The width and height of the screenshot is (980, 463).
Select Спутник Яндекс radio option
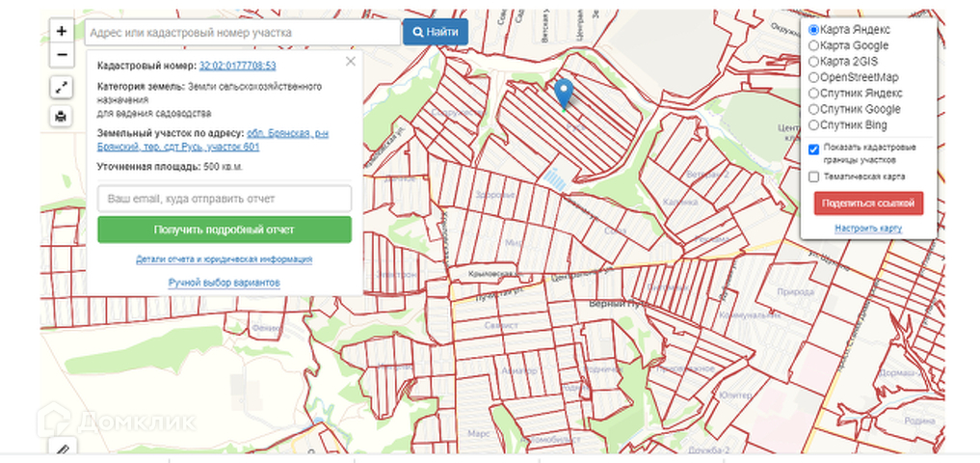tap(813, 94)
